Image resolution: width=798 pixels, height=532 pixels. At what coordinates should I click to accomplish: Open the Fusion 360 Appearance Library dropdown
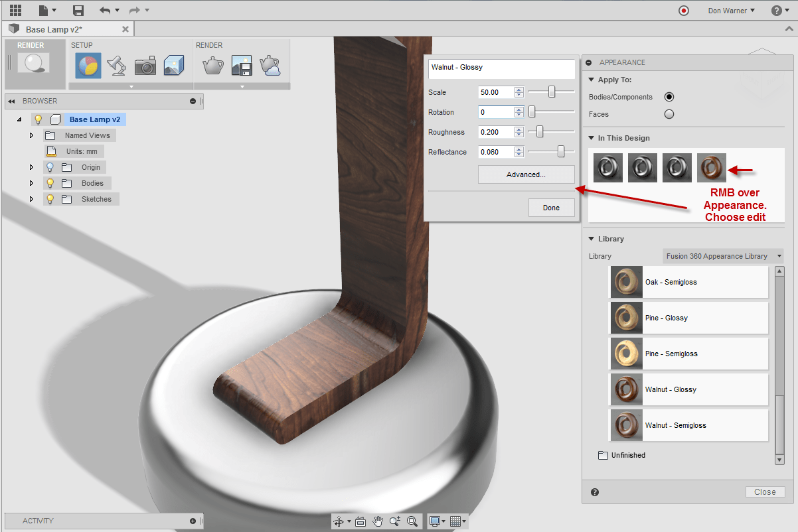coord(723,255)
